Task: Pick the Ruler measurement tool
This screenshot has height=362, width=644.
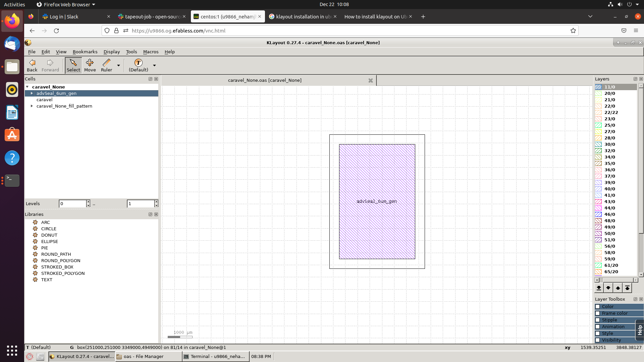Action: [106, 65]
